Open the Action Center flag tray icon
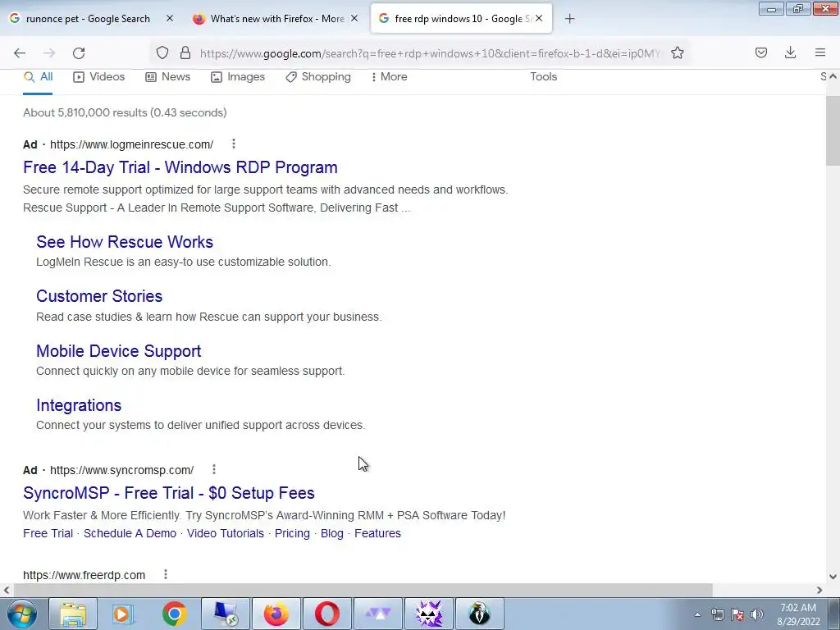This screenshot has height=630, width=840. 737,614
